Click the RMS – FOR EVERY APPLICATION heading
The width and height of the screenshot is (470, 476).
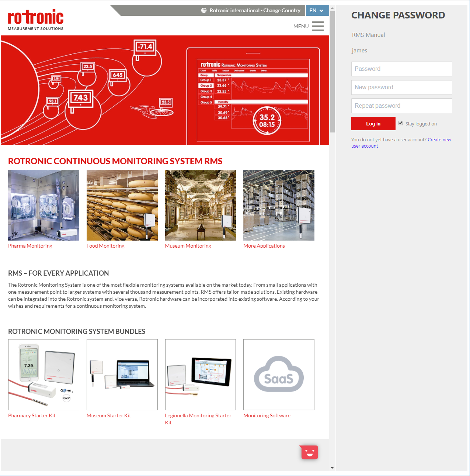(59, 273)
